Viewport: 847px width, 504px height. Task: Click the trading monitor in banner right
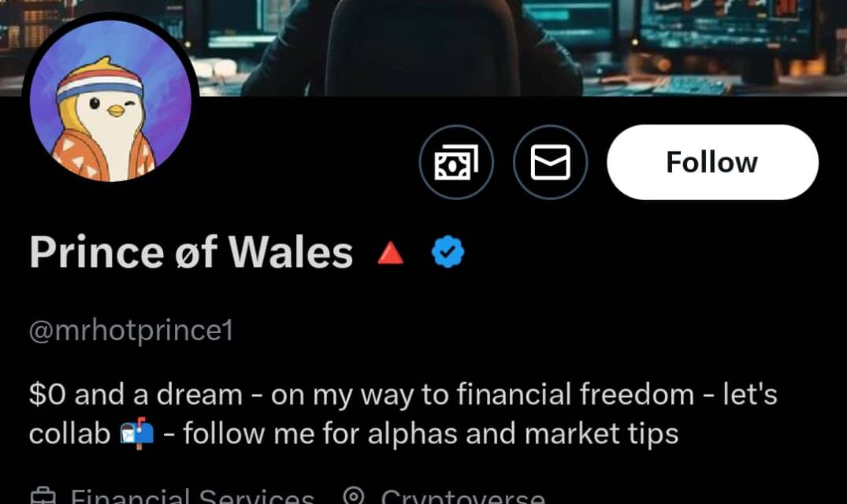(x=726, y=27)
